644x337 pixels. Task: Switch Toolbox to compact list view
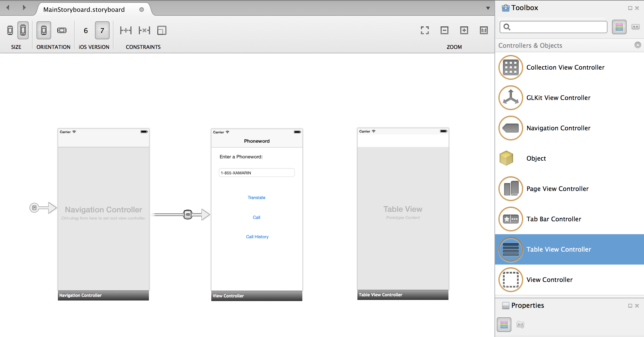click(x=635, y=27)
